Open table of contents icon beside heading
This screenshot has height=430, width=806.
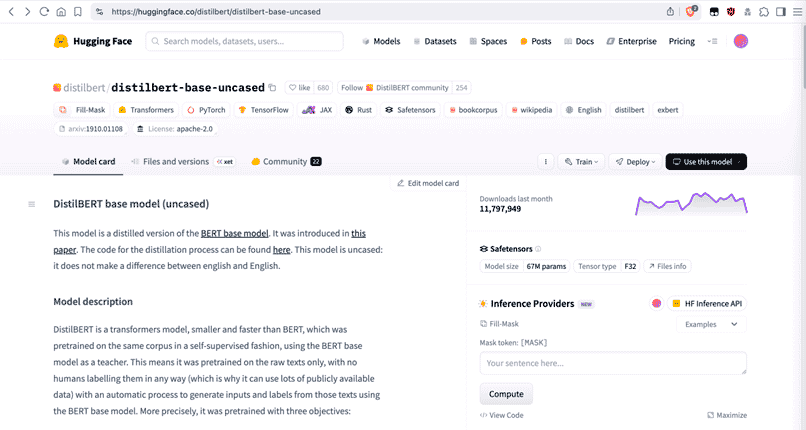click(31, 204)
